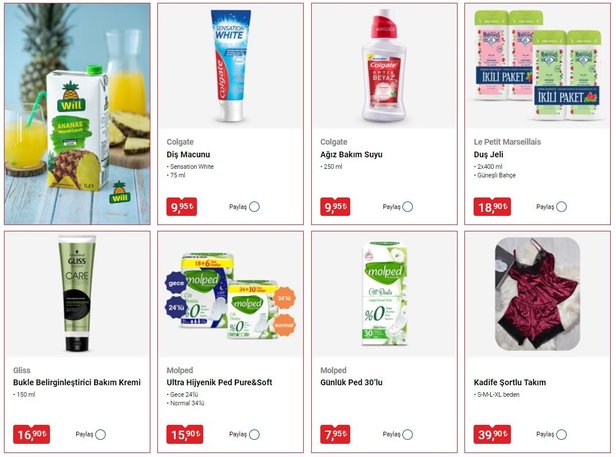The height and width of the screenshot is (457, 616).
Task: Click the Gliss Care cream tube image
Action: pyautogui.click(x=77, y=293)
